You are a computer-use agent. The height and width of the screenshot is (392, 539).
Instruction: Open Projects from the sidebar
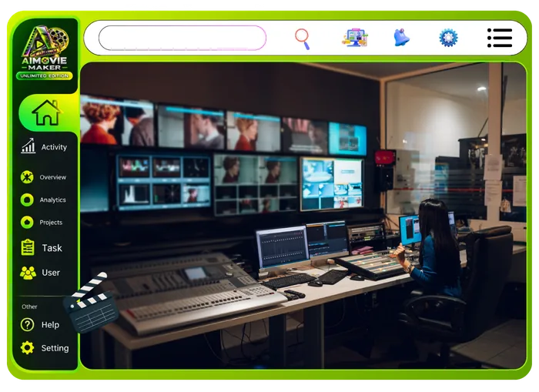51,223
